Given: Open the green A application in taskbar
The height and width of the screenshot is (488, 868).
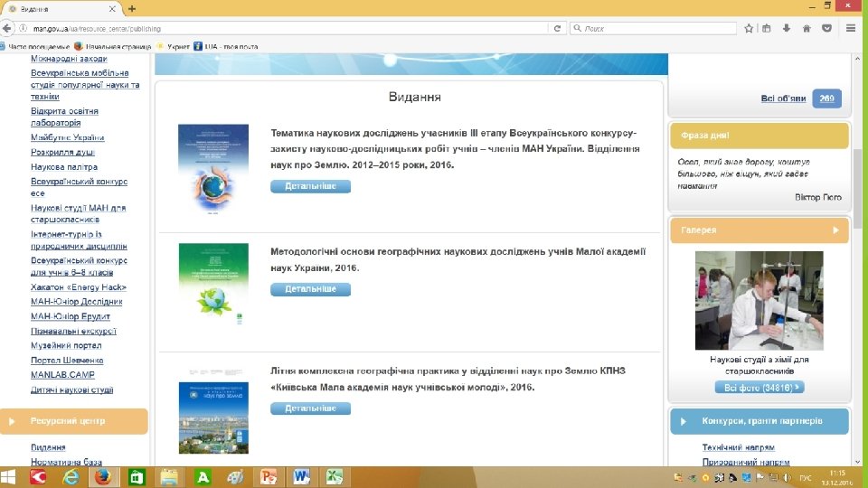Looking at the screenshot, I should (203, 477).
